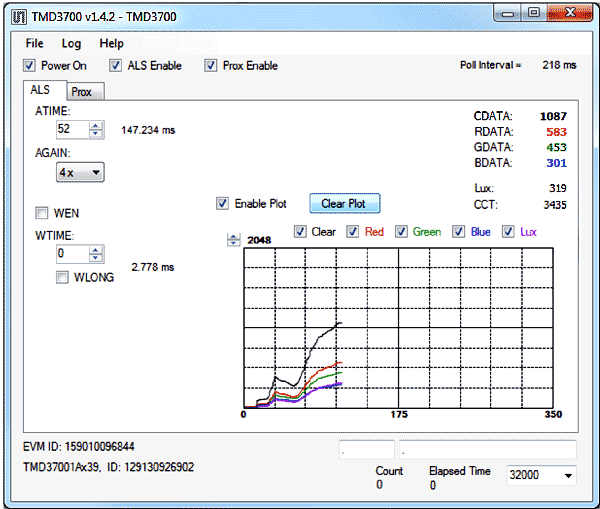The width and height of the screenshot is (600, 509).
Task: Click the Clear Plot button
Action: coord(344,204)
